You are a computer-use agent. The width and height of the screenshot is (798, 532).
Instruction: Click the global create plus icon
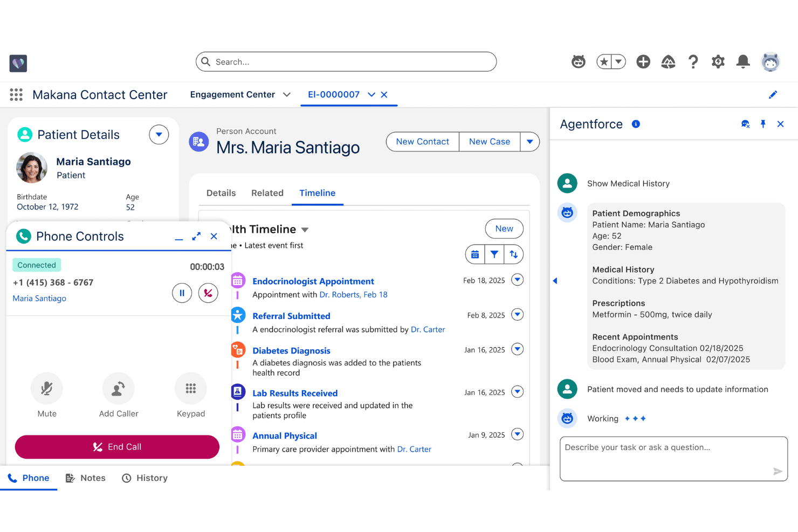tap(643, 62)
